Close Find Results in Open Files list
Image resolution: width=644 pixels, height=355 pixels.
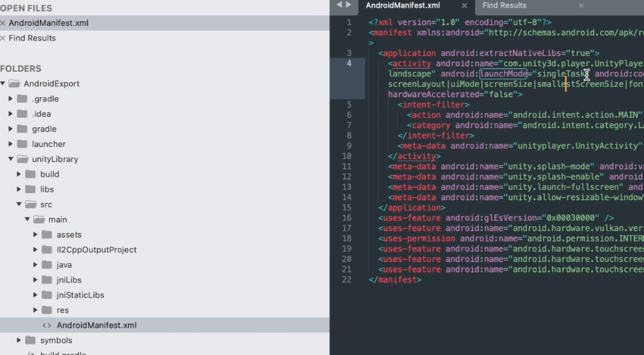pos(3,38)
